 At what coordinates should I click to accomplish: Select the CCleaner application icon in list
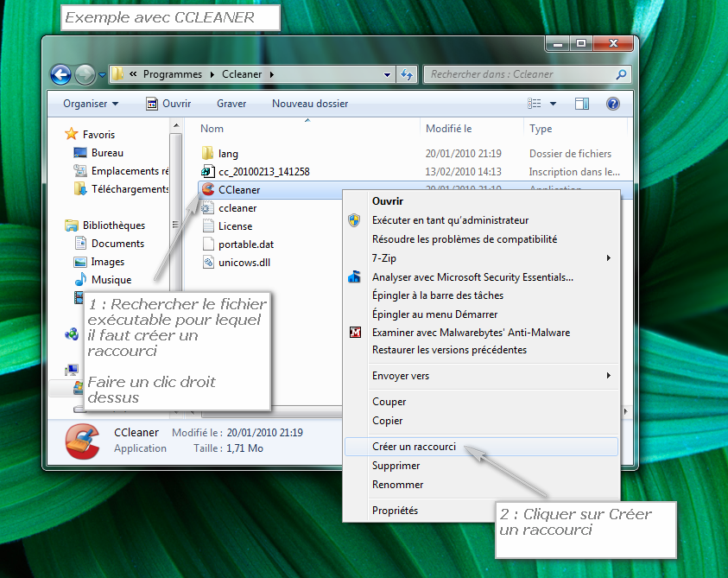point(208,189)
